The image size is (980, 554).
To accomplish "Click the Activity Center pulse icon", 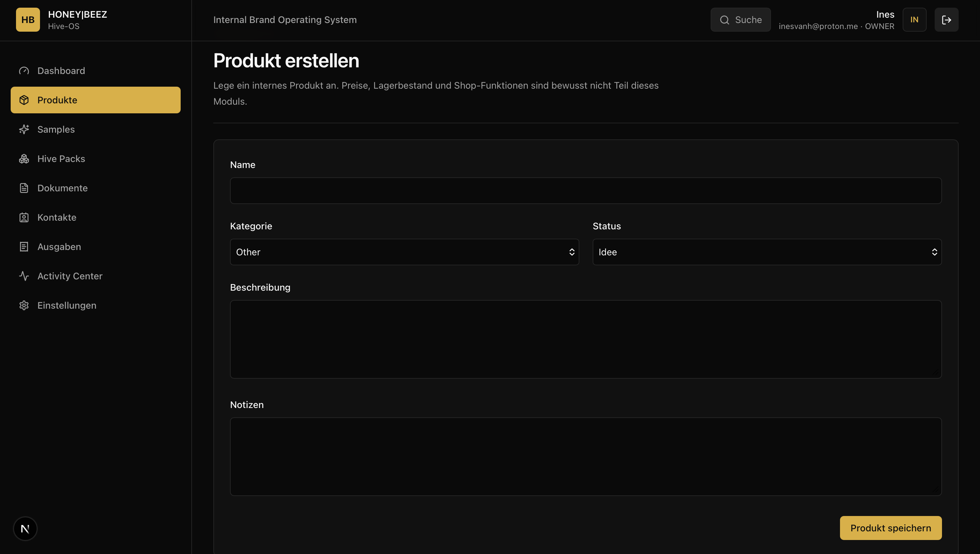I will pyautogui.click(x=24, y=276).
